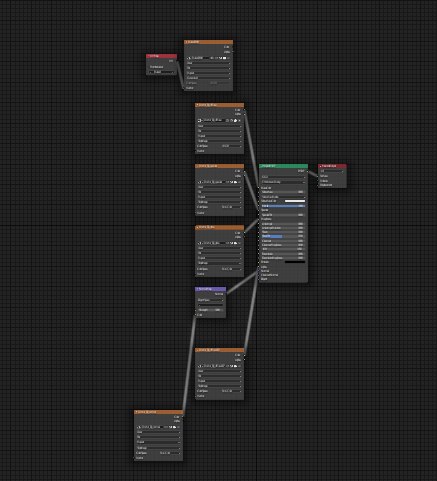This screenshot has height=481, width=437.
Task: Collapse the Roughness image texture node
Action: click(x=197, y=228)
